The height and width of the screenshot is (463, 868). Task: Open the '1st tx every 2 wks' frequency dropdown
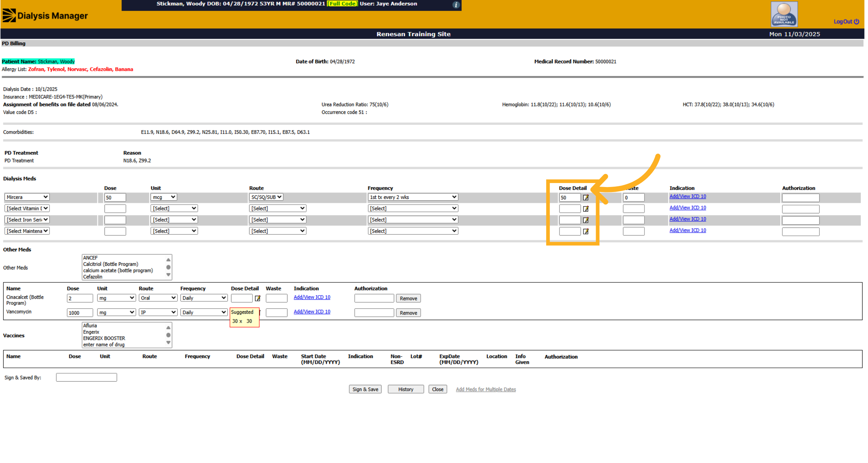pyautogui.click(x=413, y=197)
